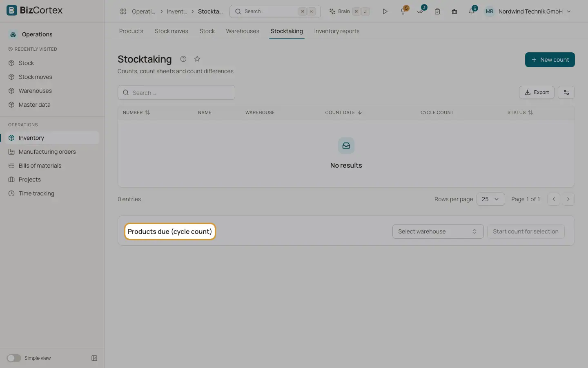
Task: Collapse the sidebar panel icon
Action: tap(94, 358)
